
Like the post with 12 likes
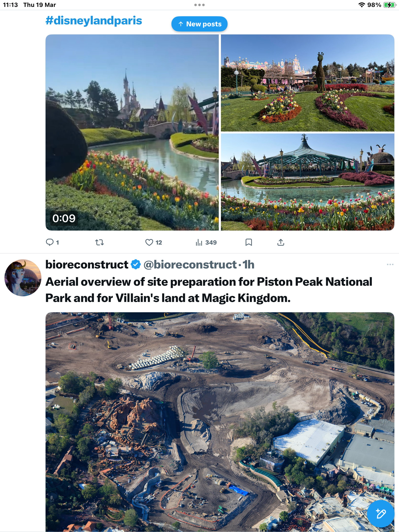tap(153, 242)
